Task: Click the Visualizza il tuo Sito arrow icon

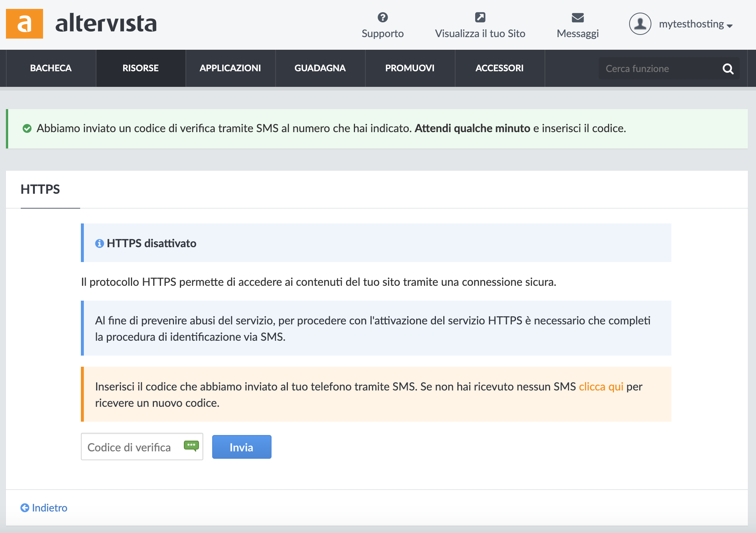Action: coord(480,17)
